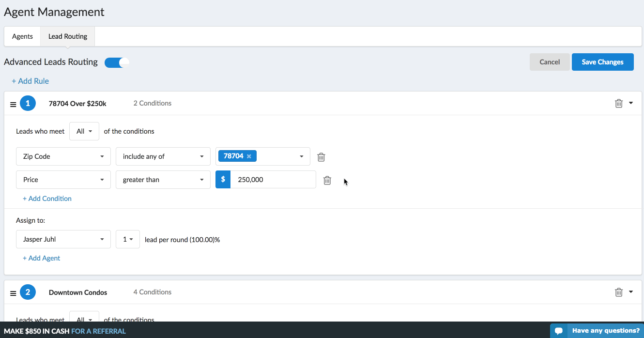Click the Cancel button

[550, 62]
